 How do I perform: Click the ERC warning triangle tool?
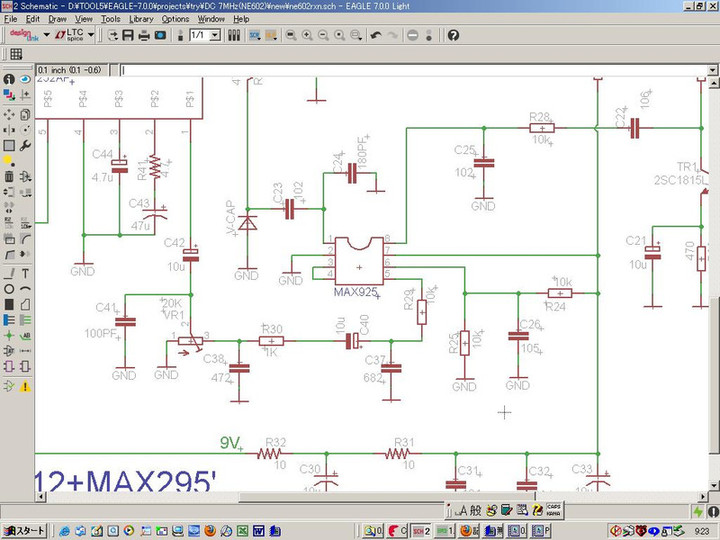(24, 386)
